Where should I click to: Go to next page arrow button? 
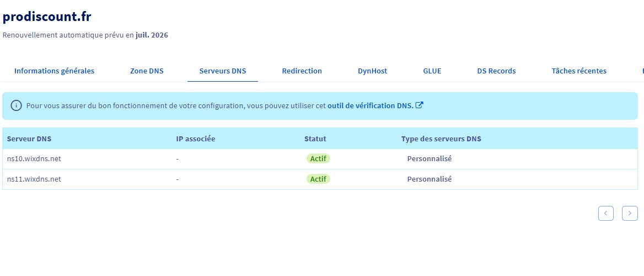(x=630, y=213)
